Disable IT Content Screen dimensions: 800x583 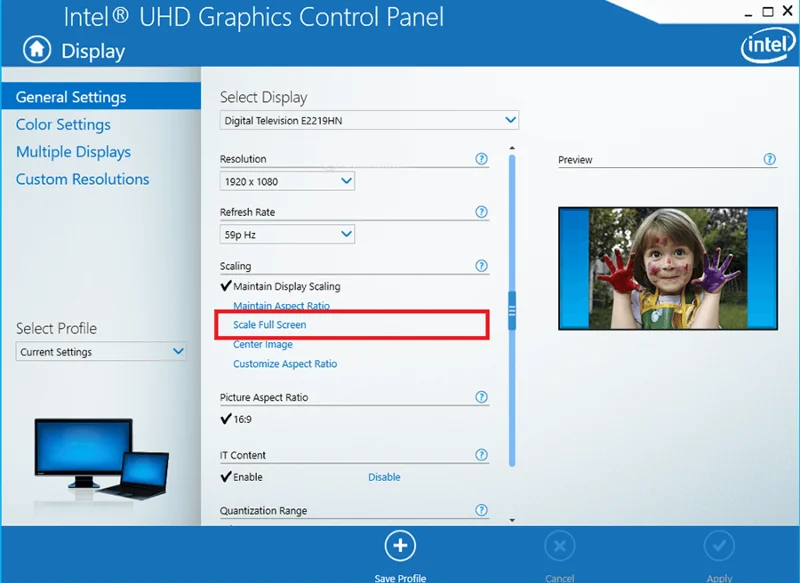tap(384, 477)
